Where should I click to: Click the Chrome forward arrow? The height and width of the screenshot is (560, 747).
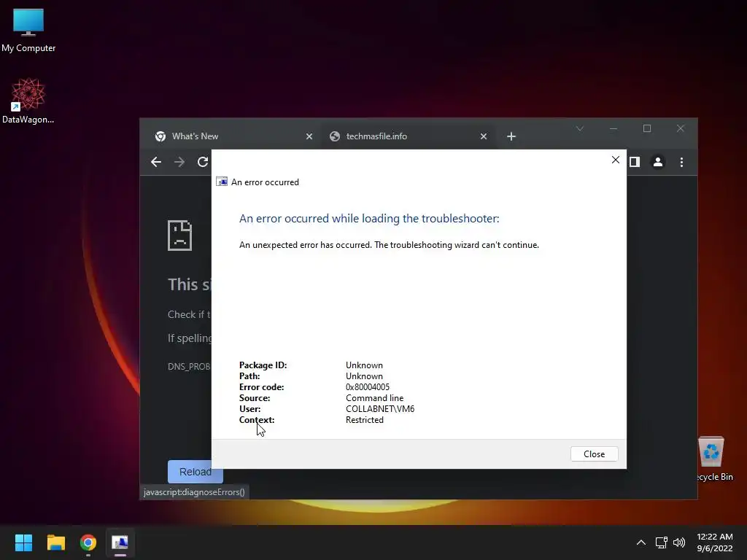179,163
